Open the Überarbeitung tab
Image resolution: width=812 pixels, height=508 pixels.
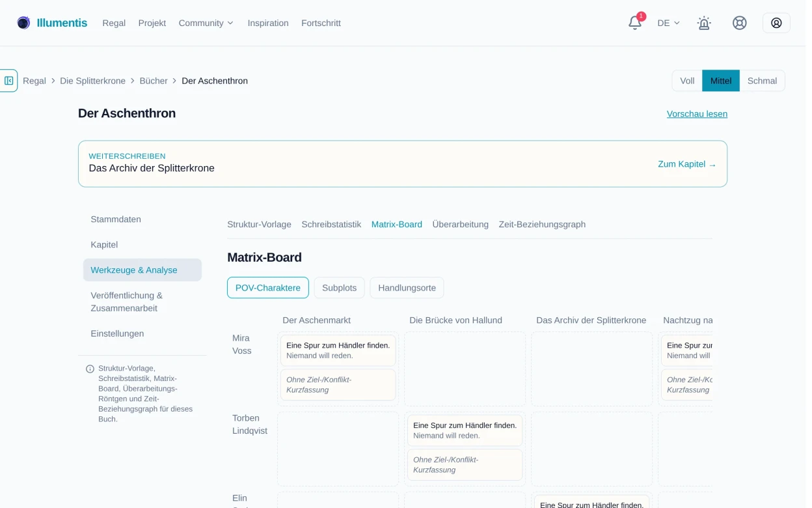tap(461, 225)
